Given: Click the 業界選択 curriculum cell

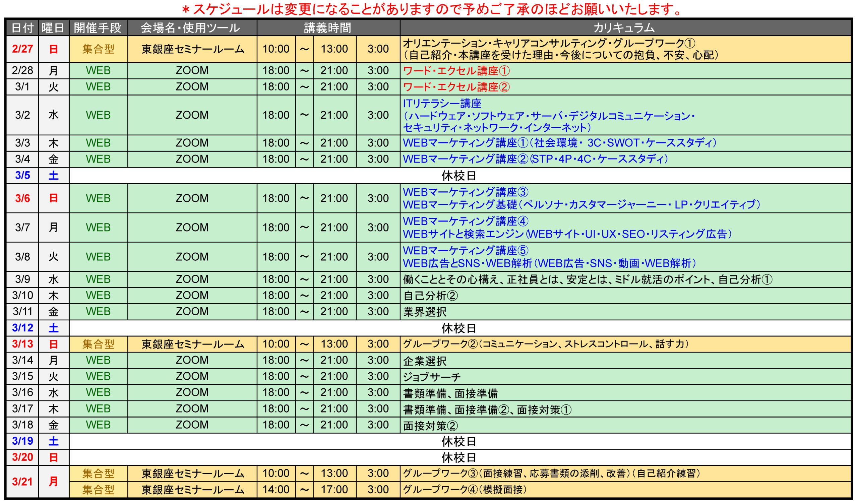Looking at the screenshot, I should pos(625,312).
